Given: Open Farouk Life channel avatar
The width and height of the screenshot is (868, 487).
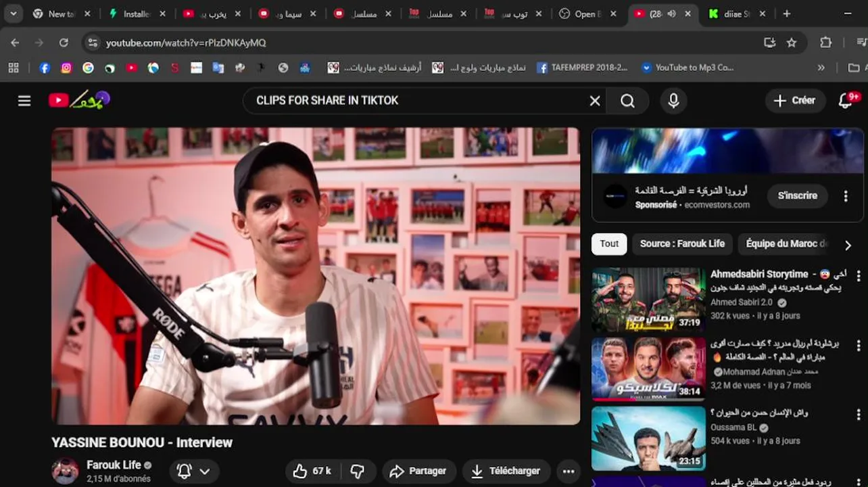Looking at the screenshot, I should pos(66,471).
